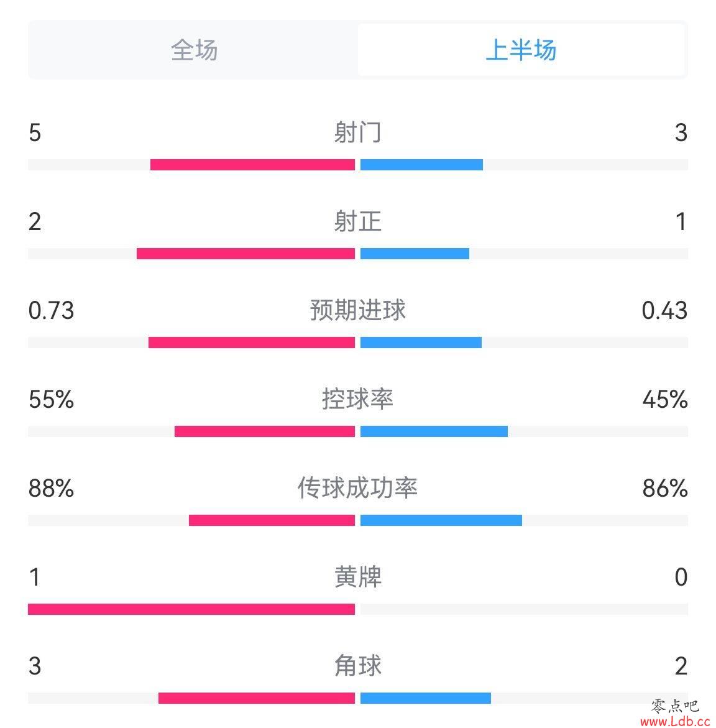Click the blue 控球率 bar

[434, 431]
